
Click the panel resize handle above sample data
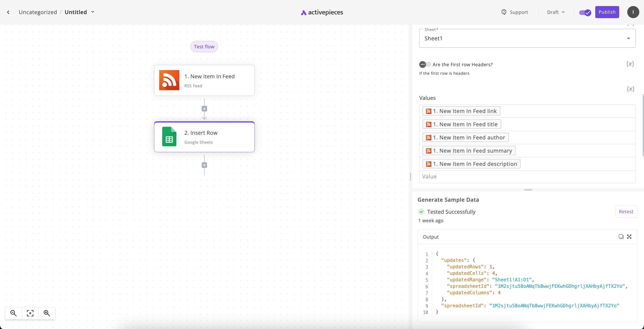coord(528,190)
